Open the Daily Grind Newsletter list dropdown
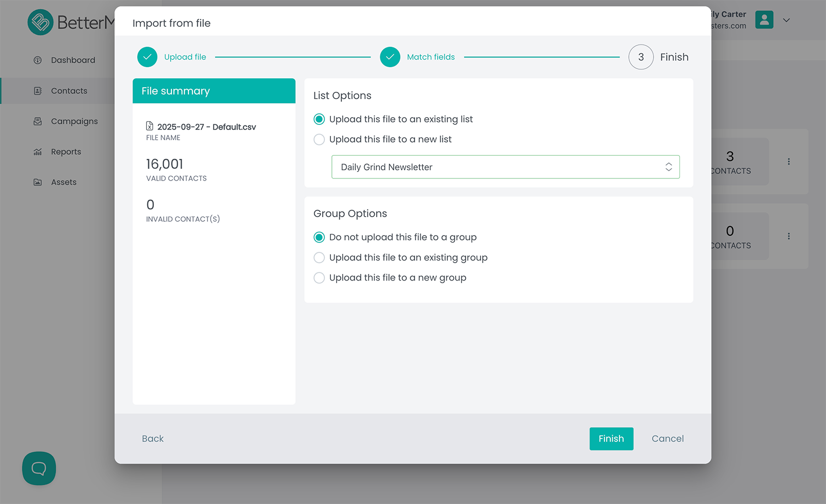 505,167
